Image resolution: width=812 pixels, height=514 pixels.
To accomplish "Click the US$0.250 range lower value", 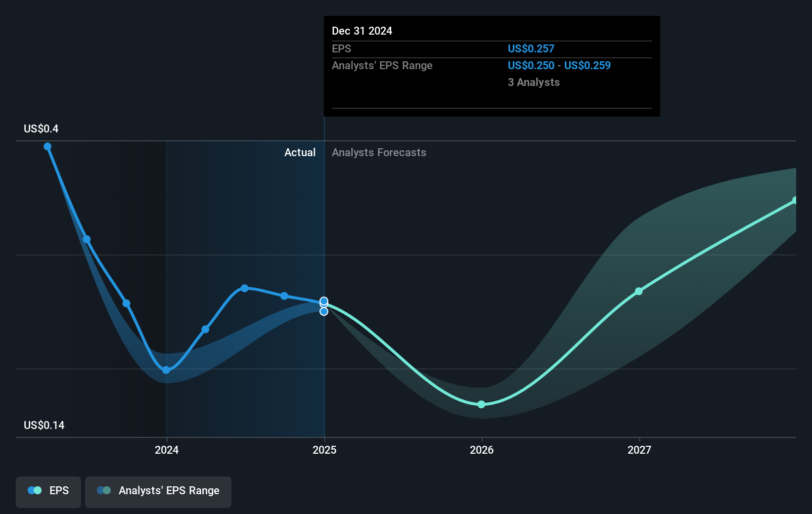I will pos(531,65).
